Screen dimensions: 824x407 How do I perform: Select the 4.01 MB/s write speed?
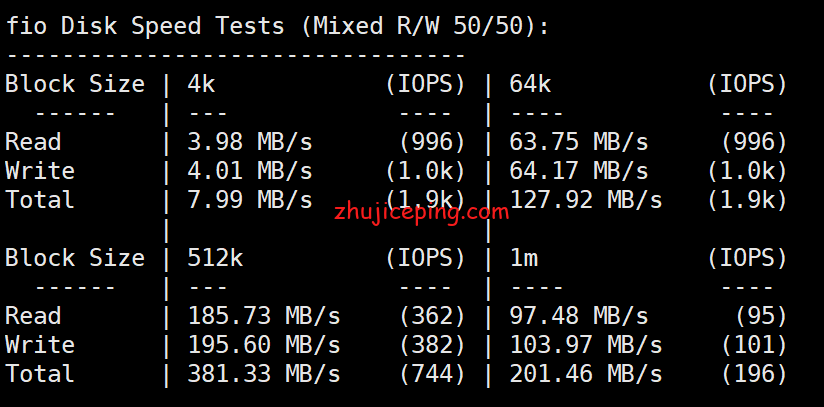tap(249, 171)
